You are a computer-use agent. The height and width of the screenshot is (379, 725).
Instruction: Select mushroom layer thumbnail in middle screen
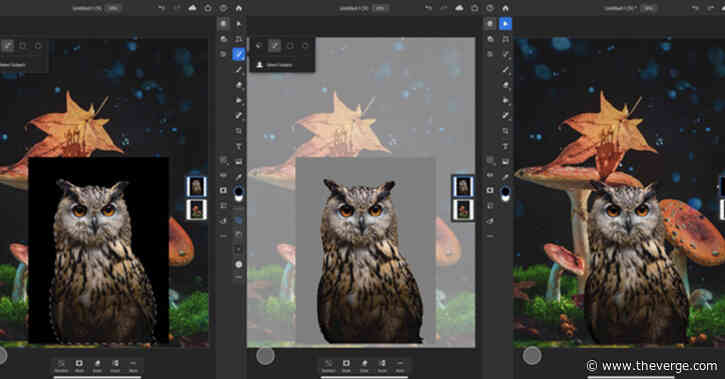click(x=463, y=209)
